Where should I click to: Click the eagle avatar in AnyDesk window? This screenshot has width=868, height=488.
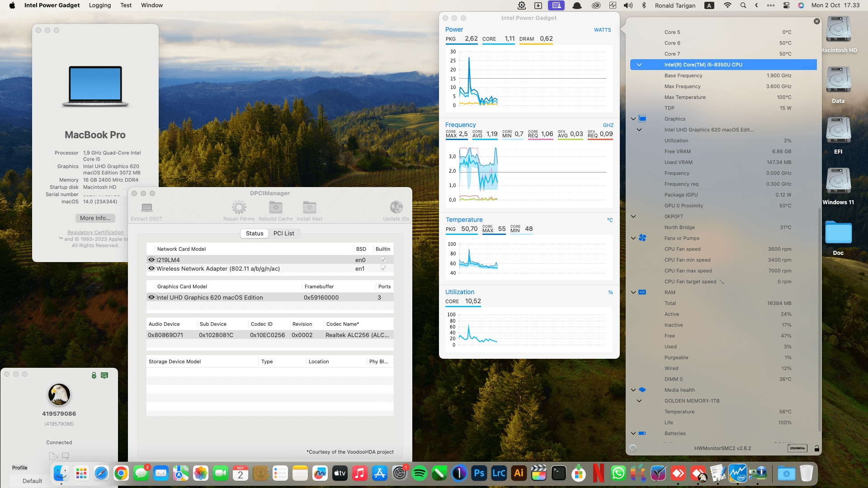59,394
